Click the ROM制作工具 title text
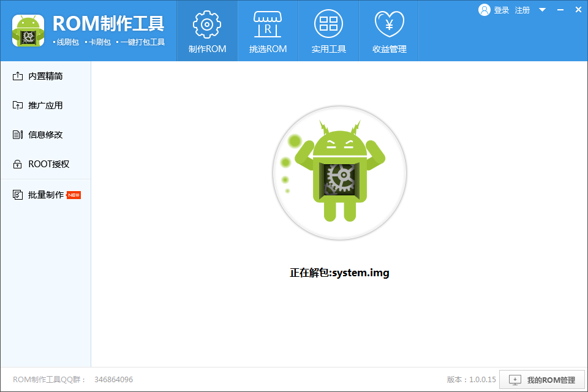The height and width of the screenshot is (392, 588). coord(108,24)
